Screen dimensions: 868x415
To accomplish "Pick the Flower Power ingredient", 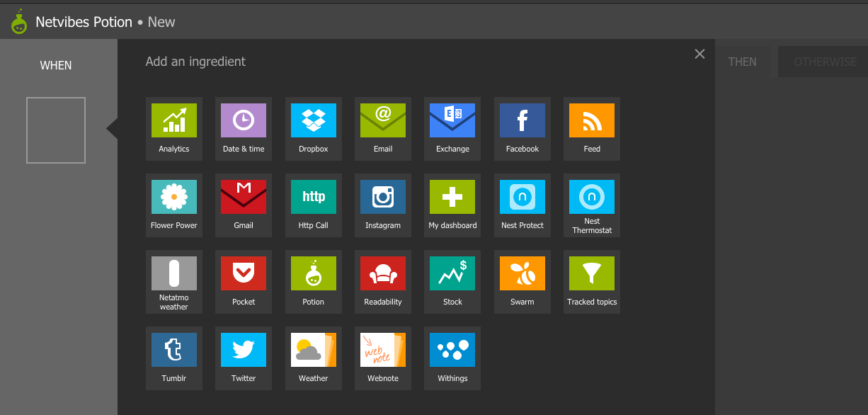I will point(174,205).
